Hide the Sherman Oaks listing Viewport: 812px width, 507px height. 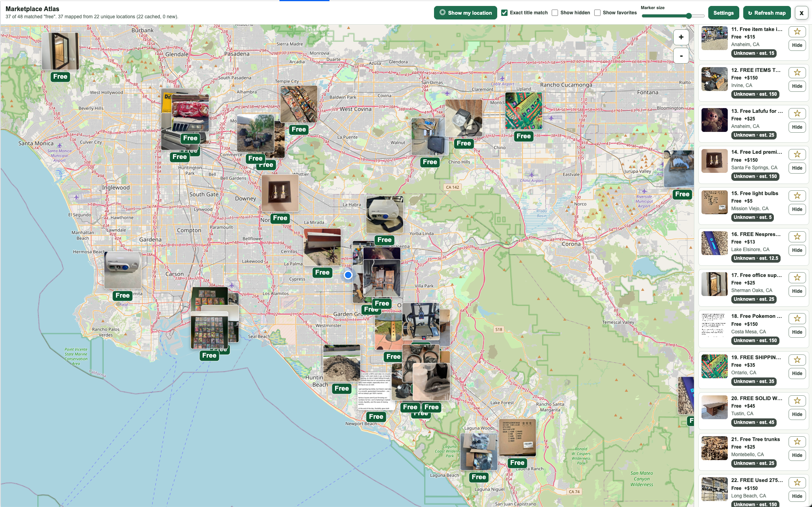797,291
